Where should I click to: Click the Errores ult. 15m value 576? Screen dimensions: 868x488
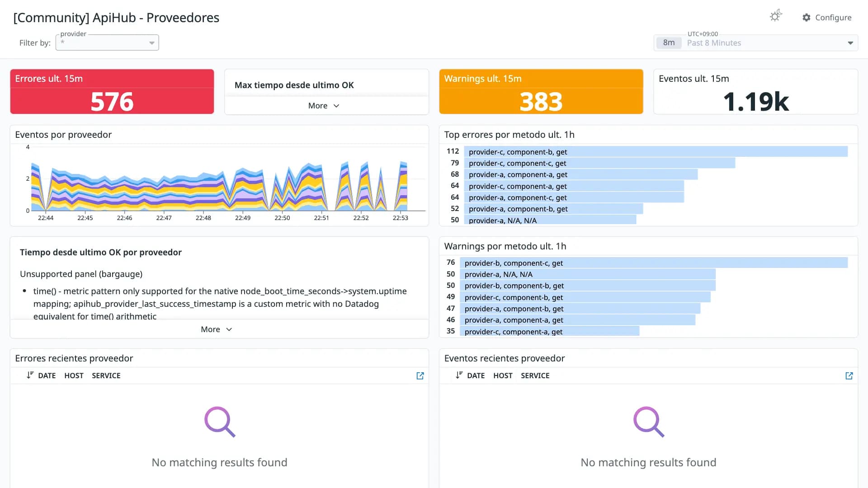(x=112, y=101)
